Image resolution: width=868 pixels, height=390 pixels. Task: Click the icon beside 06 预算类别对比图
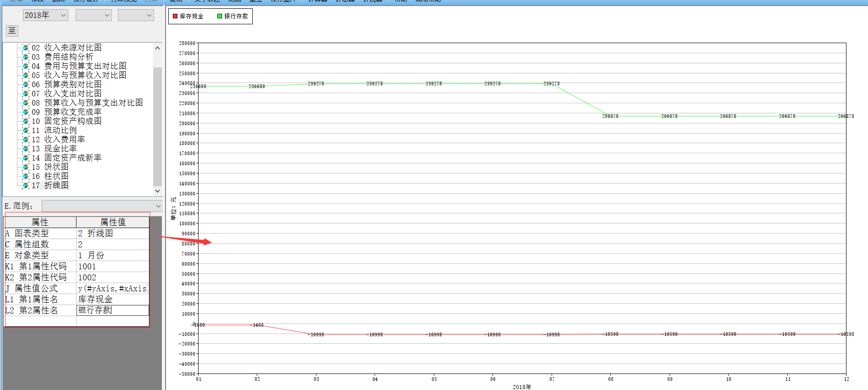click(26, 84)
